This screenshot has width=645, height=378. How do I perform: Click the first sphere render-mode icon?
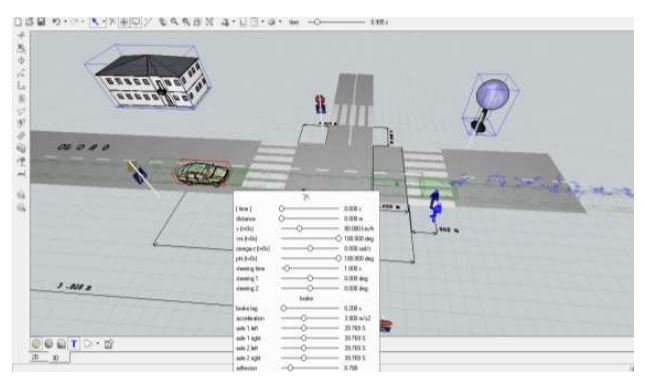36,344
